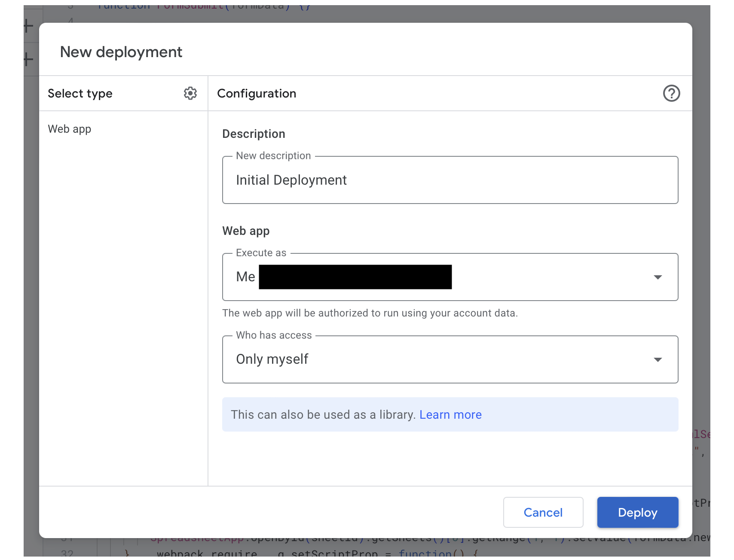Click the upper plus icon behind dialog
Viewport: 734px width, 560px height.
pos(28,26)
